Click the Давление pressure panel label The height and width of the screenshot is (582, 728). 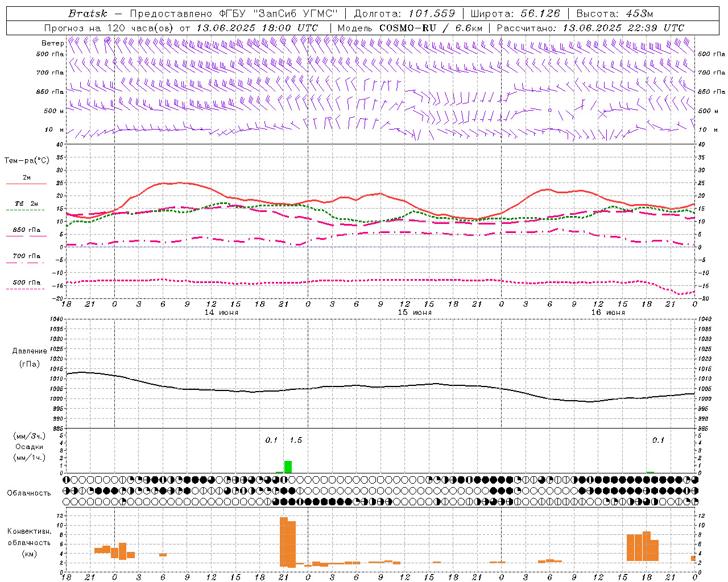30,351
